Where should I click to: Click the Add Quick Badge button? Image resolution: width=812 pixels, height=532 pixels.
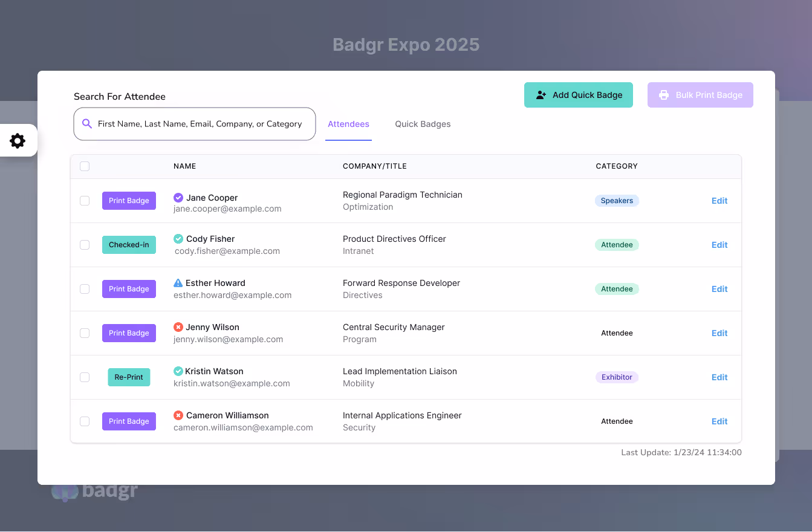click(x=579, y=95)
